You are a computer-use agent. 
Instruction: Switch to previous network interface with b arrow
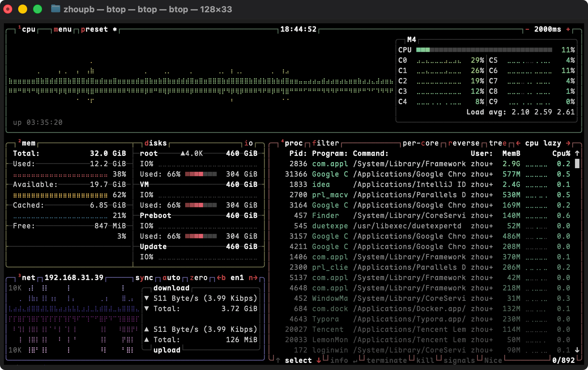[x=221, y=278]
